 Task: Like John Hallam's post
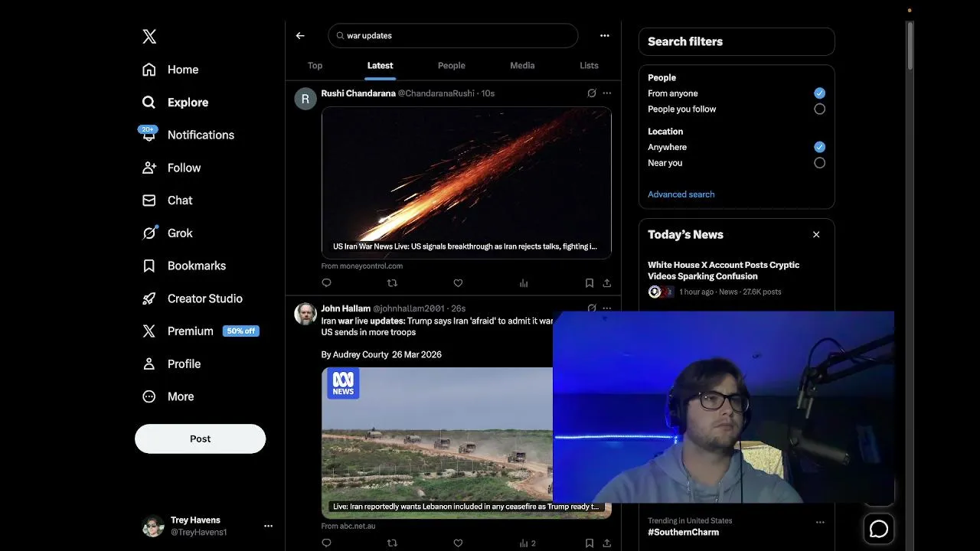click(x=458, y=543)
